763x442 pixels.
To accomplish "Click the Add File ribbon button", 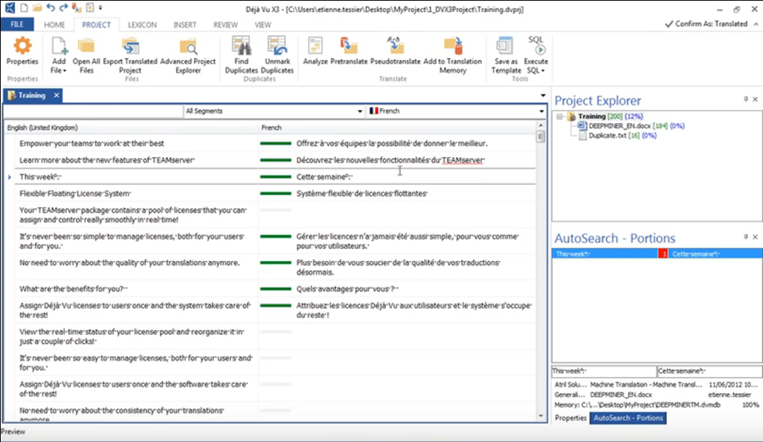I will (x=58, y=55).
